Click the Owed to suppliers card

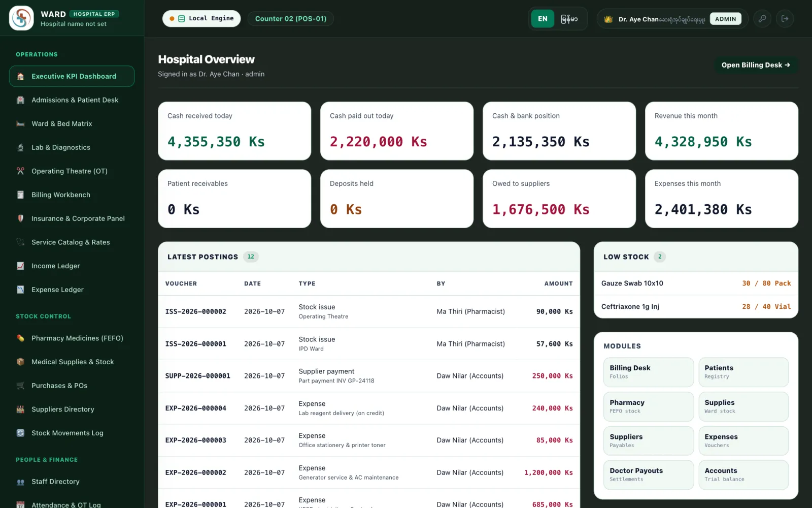(559, 199)
